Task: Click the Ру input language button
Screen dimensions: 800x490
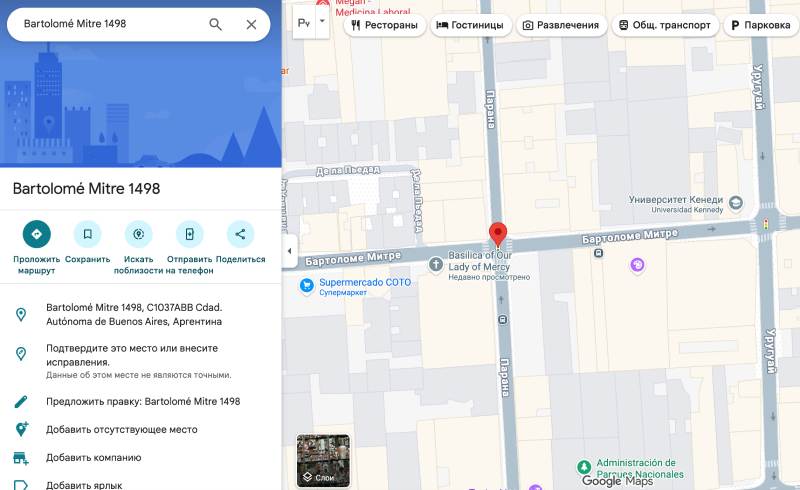Action: [304, 22]
